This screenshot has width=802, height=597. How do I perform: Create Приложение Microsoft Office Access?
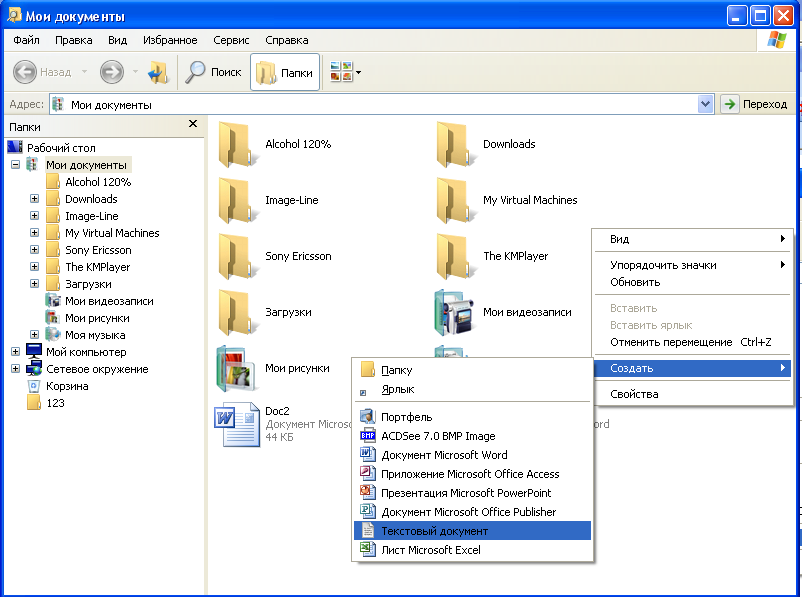click(472, 474)
